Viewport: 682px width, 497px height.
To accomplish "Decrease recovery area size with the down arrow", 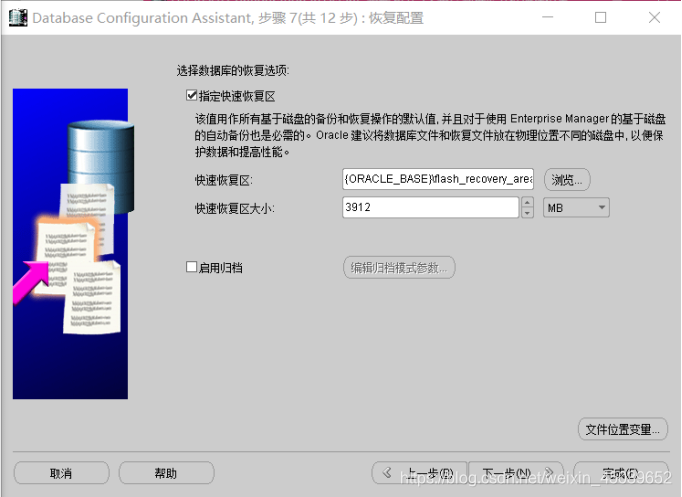I will (527, 213).
